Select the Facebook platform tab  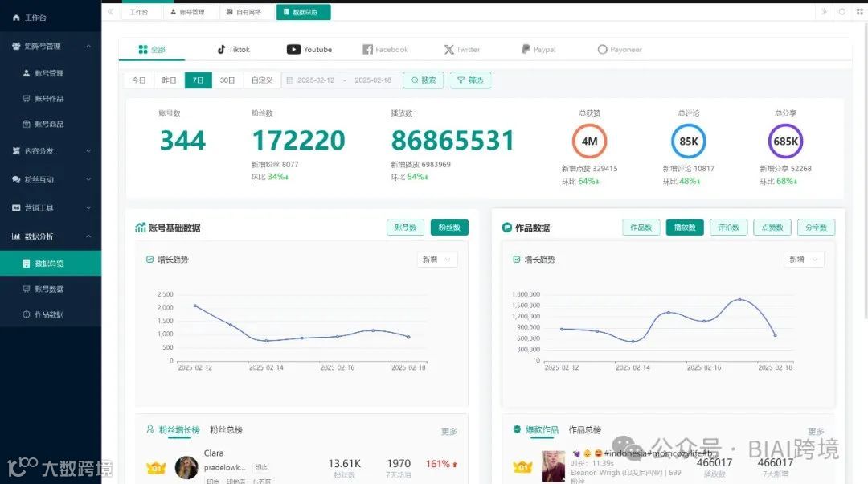385,49
